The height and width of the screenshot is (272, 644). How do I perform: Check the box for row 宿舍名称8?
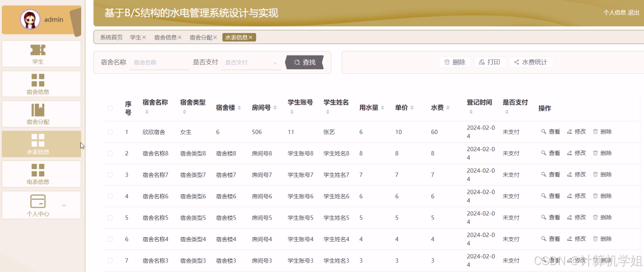110,153
